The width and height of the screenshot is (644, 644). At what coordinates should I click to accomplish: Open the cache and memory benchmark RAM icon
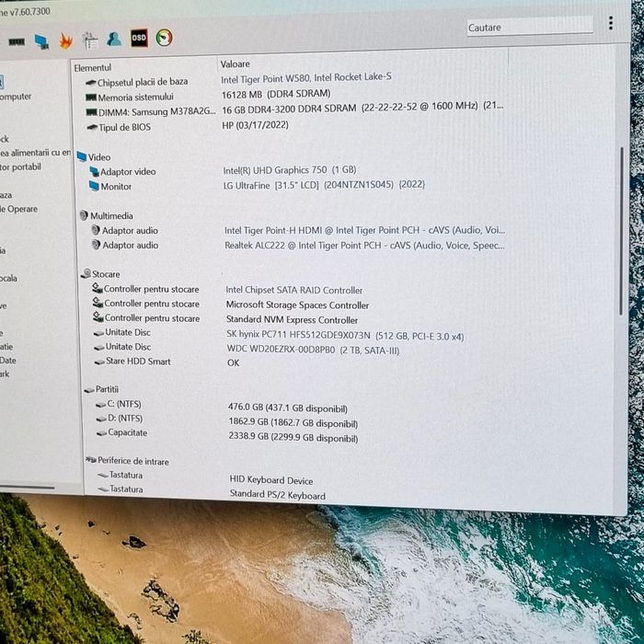[17, 42]
